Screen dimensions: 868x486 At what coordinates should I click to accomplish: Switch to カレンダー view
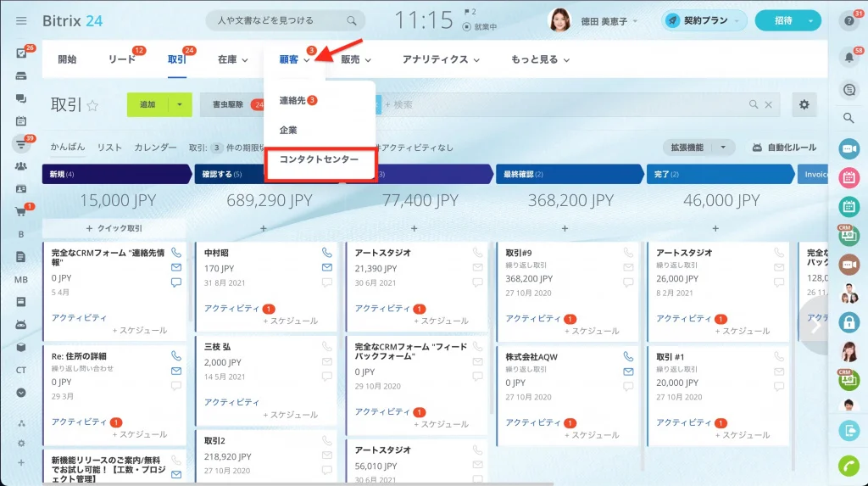(x=155, y=148)
